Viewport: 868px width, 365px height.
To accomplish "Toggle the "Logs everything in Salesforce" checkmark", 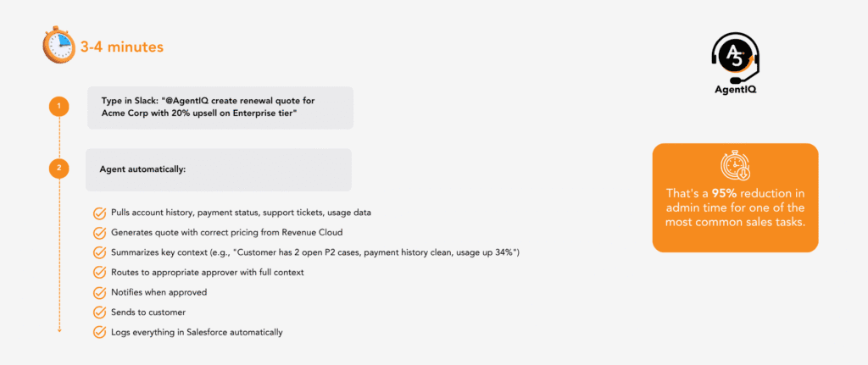I will 99,332.
